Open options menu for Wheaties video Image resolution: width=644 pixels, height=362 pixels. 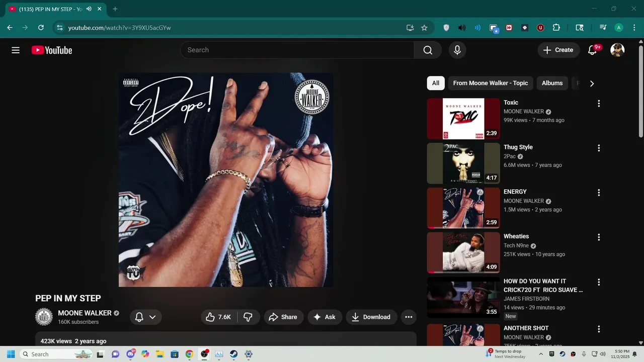pyautogui.click(x=599, y=237)
